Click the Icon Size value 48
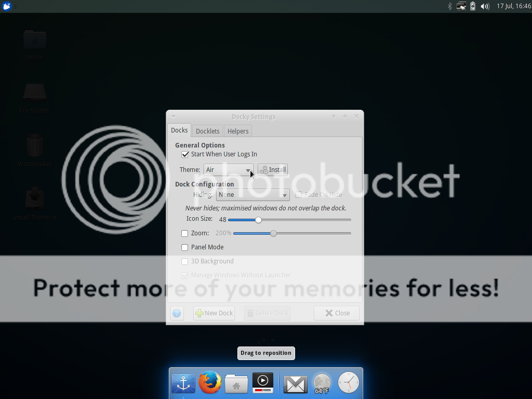This screenshot has height=399, width=532. pyautogui.click(x=222, y=220)
